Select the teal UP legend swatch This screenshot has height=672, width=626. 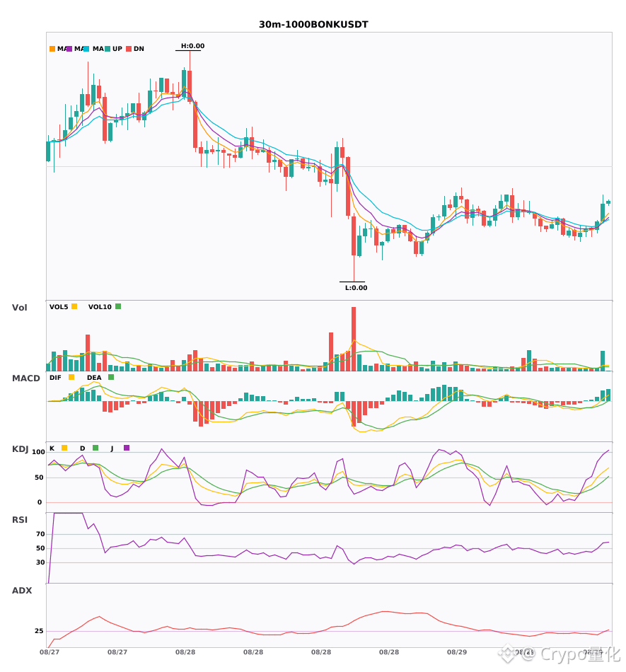[108, 49]
